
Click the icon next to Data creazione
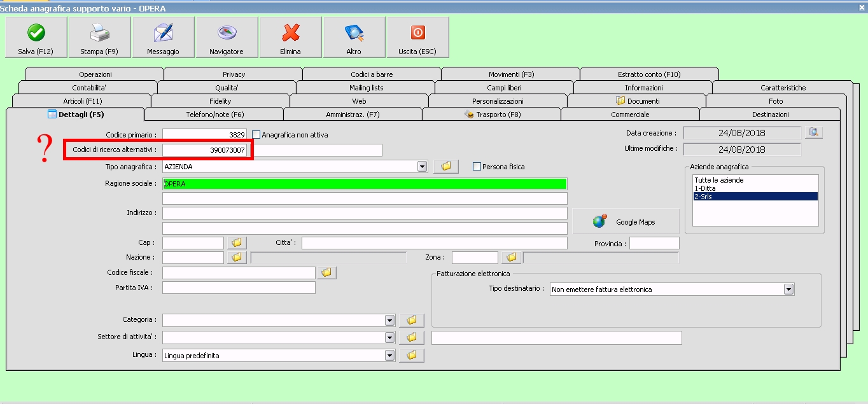815,132
